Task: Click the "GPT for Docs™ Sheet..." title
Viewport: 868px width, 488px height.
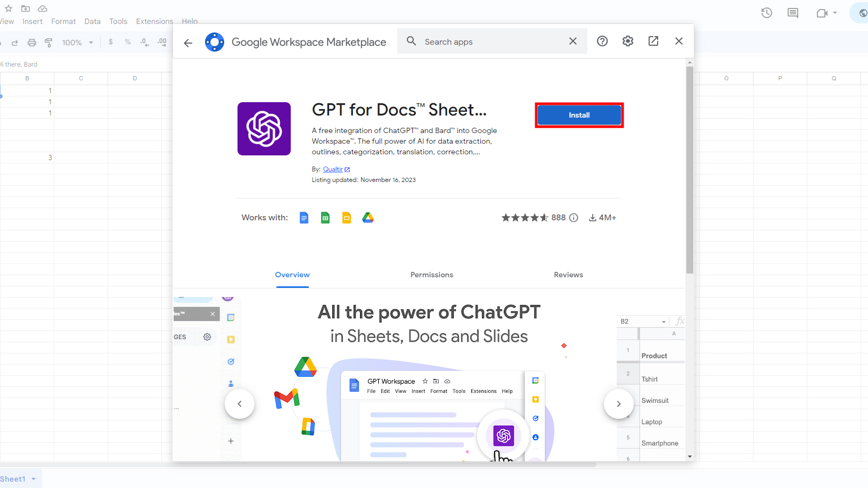Action: [x=399, y=110]
